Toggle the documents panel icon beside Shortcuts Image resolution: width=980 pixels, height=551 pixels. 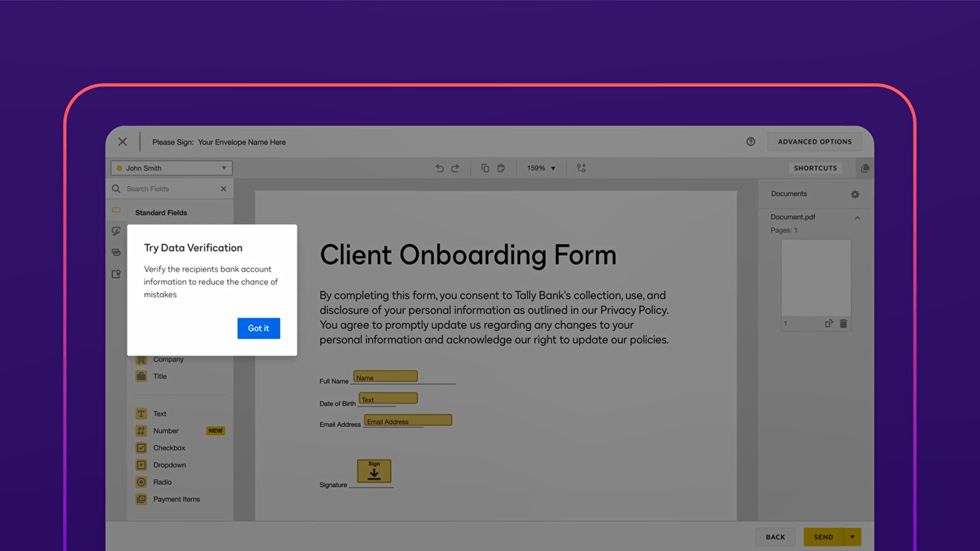click(x=865, y=168)
